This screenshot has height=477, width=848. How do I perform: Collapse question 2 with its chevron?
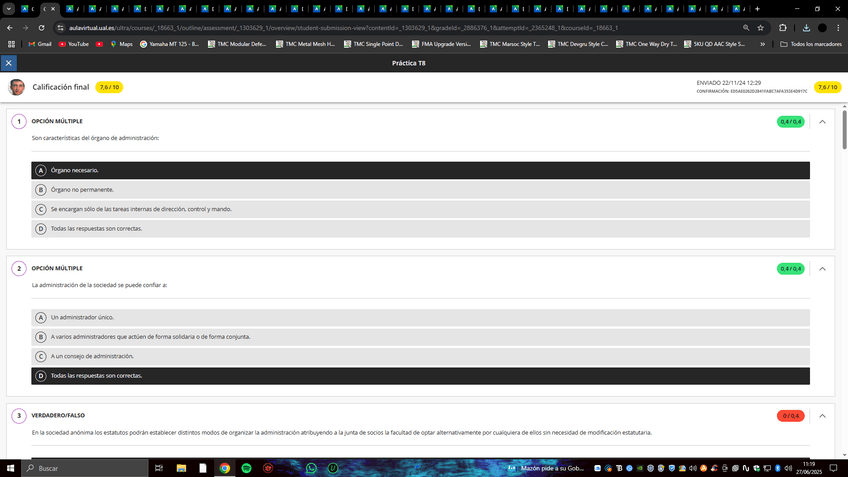822,269
